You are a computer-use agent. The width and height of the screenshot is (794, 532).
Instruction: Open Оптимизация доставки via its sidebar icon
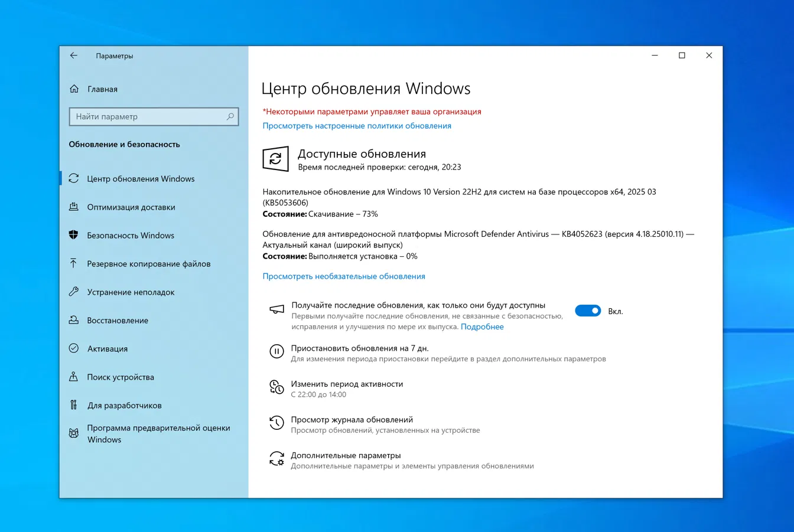(x=74, y=207)
